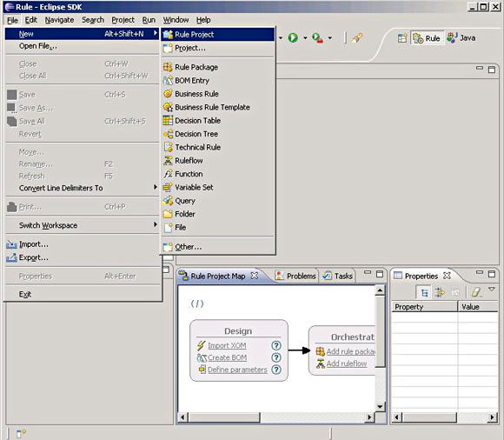Create a new Folder
This screenshot has height=440, width=504.
click(x=218, y=214)
